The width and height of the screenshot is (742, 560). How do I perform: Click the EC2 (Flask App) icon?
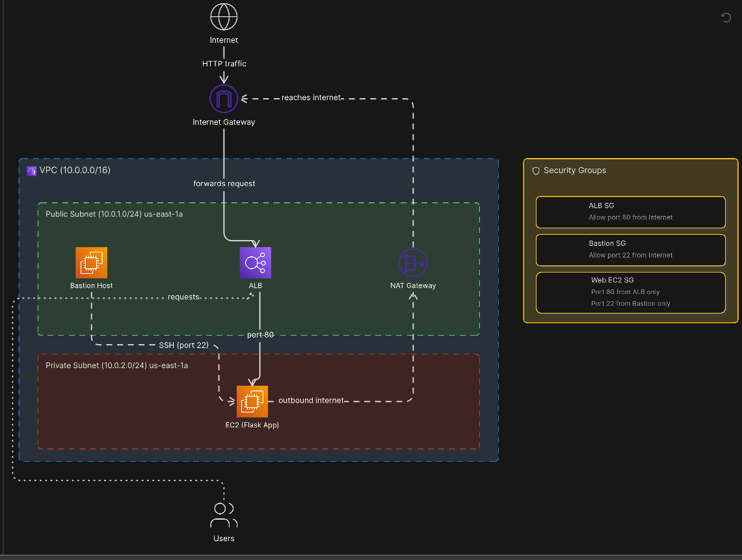tap(252, 401)
